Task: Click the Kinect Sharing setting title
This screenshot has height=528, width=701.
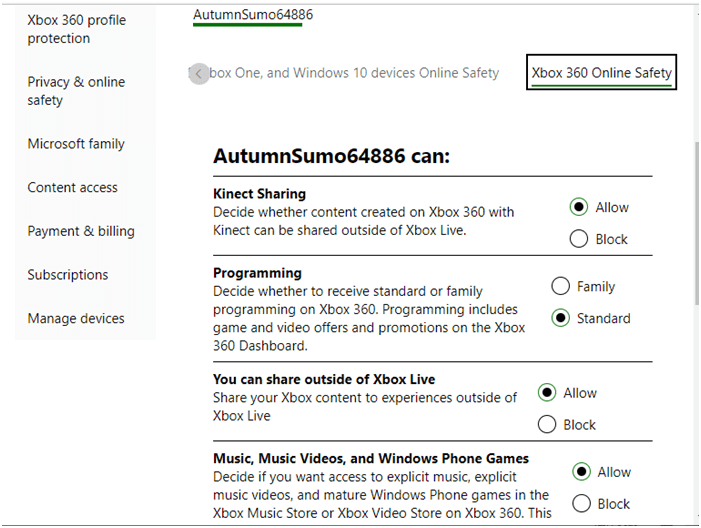Action: pos(259,194)
